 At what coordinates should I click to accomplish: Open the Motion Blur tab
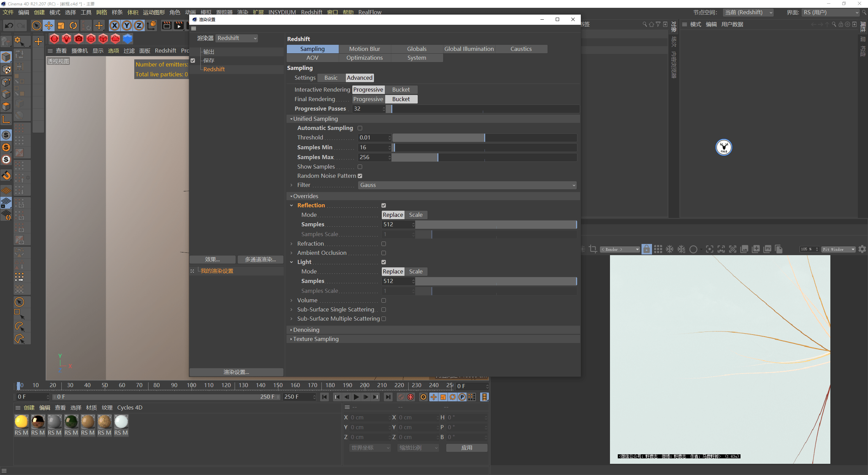[x=364, y=49]
